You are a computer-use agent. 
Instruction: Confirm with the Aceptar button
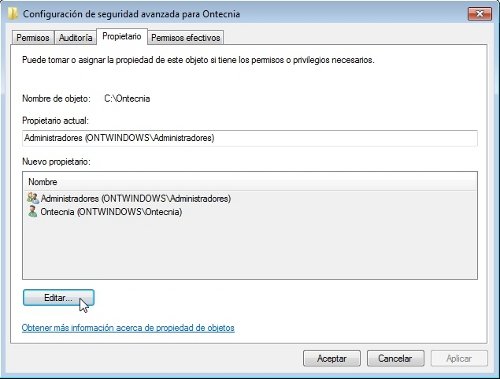[x=332, y=358]
